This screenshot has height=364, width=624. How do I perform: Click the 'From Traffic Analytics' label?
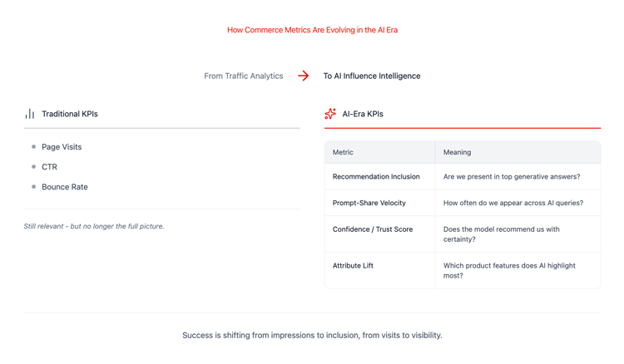pyautogui.click(x=244, y=76)
